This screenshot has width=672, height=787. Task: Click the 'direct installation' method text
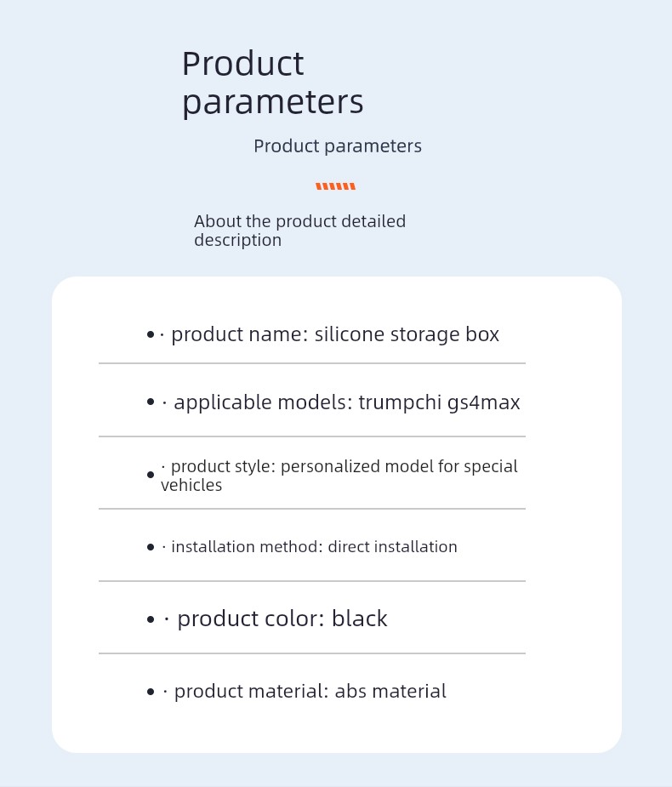tap(393, 547)
